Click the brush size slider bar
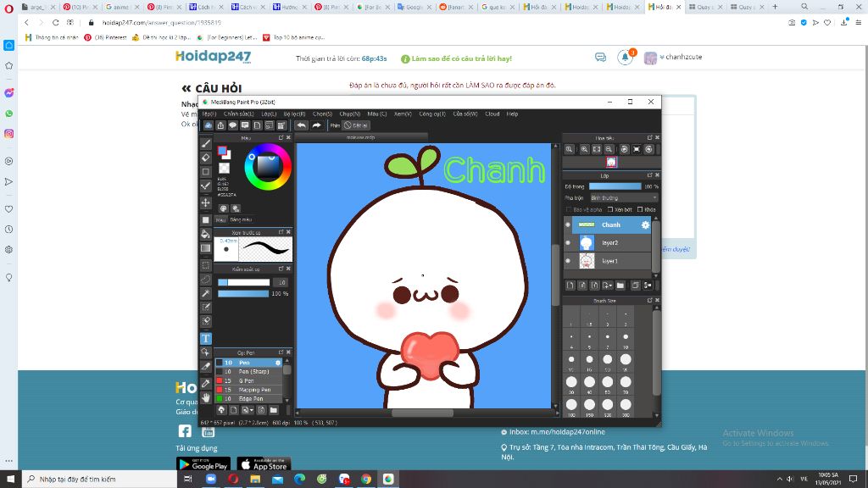 click(x=243, y=282)
